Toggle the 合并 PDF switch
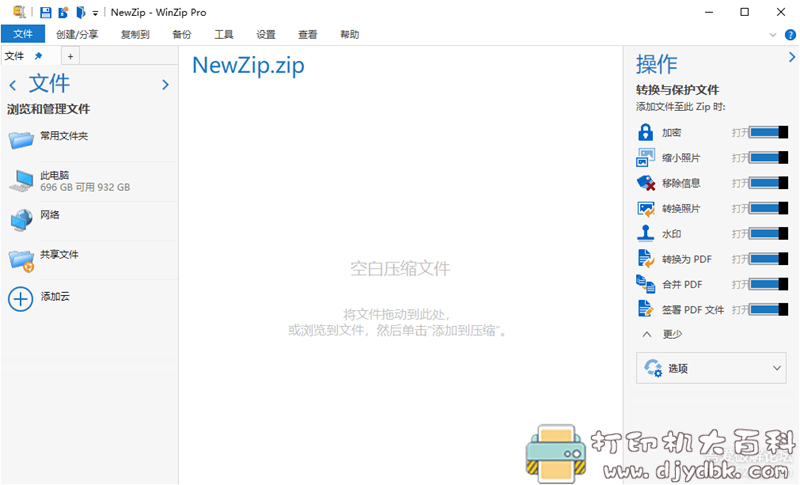 pyautogui.click(x=768, y=284)
